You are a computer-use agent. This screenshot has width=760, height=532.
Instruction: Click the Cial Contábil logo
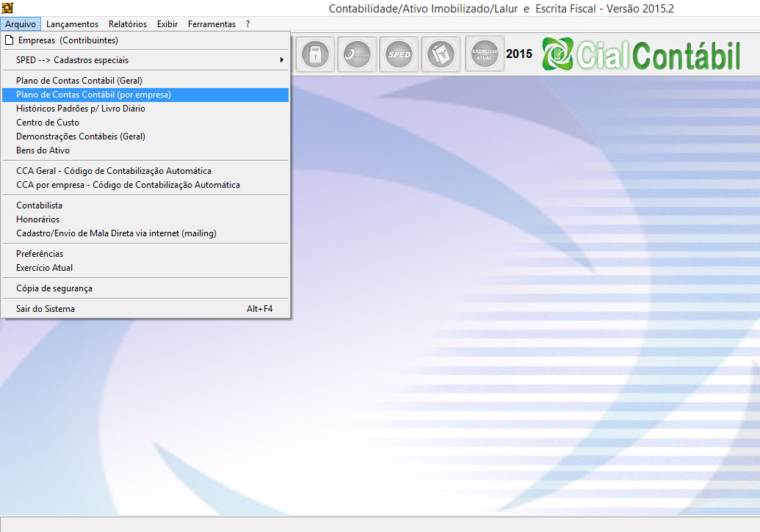pos(641,56)
